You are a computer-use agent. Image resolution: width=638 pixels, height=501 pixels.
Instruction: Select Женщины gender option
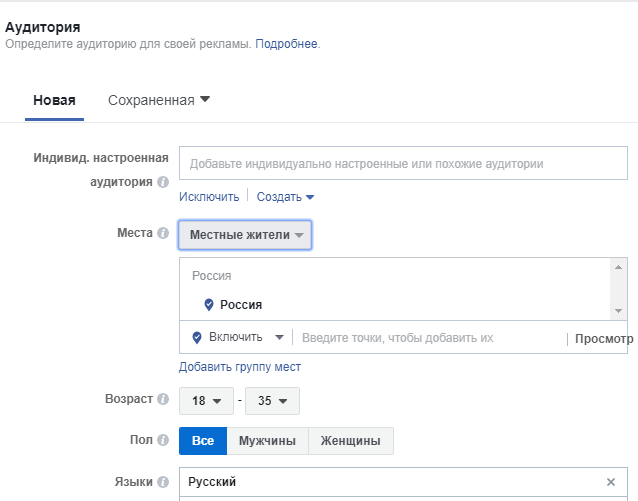(x=351, y=441)
